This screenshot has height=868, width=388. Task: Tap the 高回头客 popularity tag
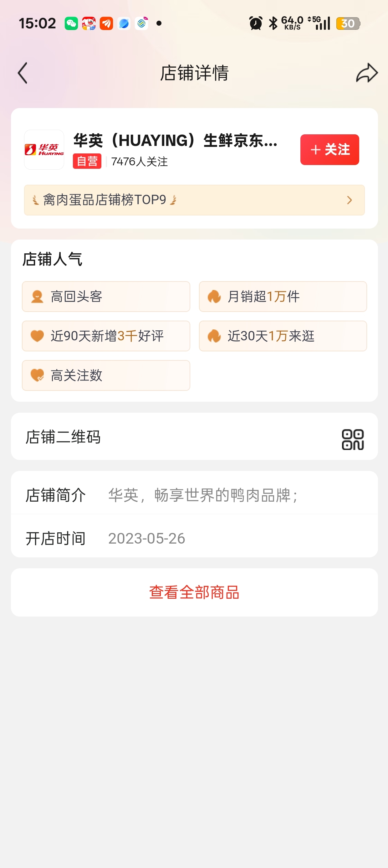(x=106, y=297)
